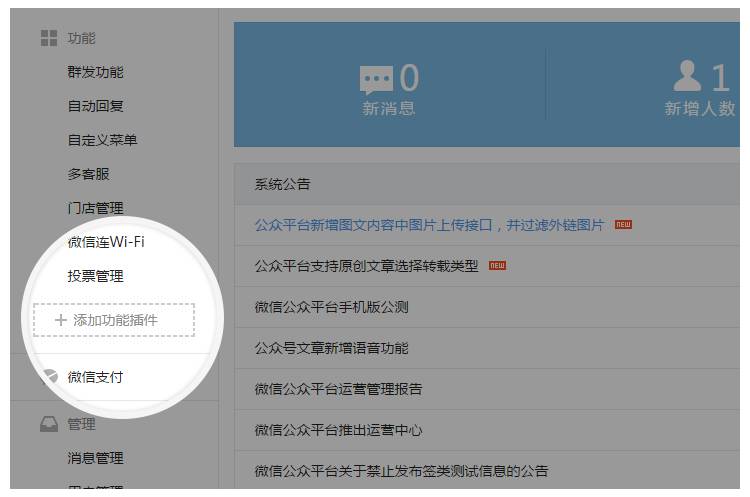Image resolution: width=750 pixels, height=497 pixels.
Task: Select 自动回复 from the sidebar
Action: (x=96, y=106)
